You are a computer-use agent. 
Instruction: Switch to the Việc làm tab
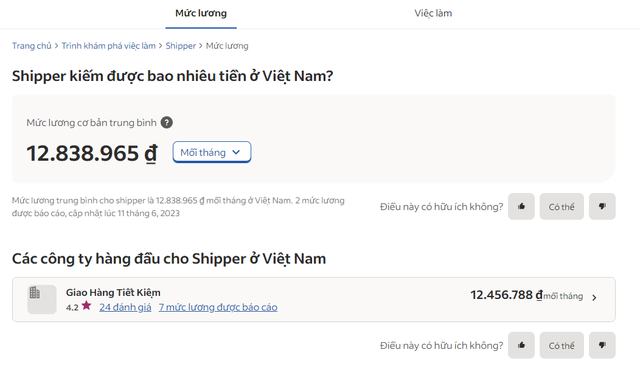coord(433,13)
